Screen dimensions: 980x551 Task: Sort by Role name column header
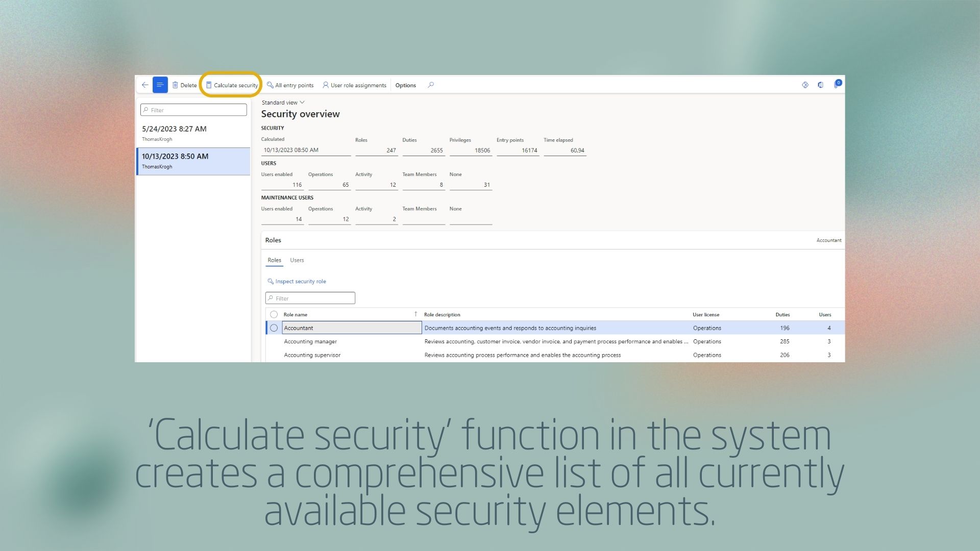pyautogui.click(x=296, y=315)
